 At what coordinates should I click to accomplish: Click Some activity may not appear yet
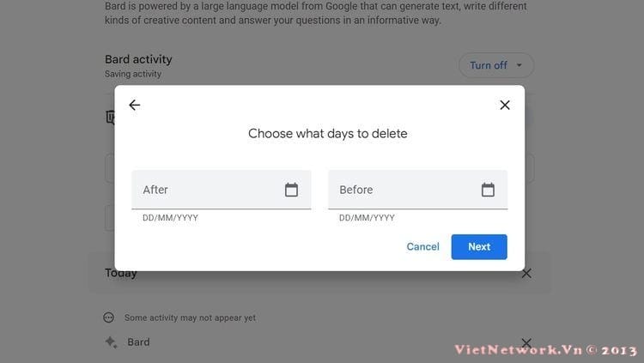(190, 318)
